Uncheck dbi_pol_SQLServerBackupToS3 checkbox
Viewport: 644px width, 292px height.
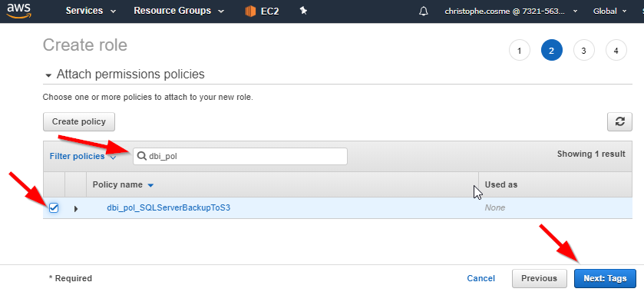click(x=54, y=208)
